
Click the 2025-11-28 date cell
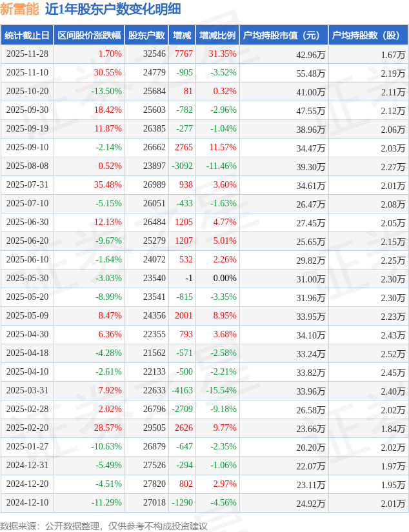coord(26,54)
